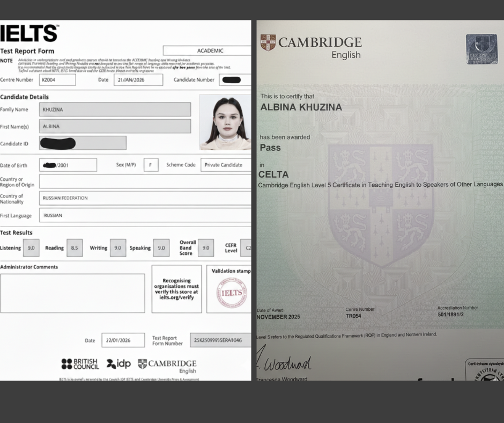Screen dimensions: 504x423
Task: Click the Test Report Form heading
Action: [27, 51]
